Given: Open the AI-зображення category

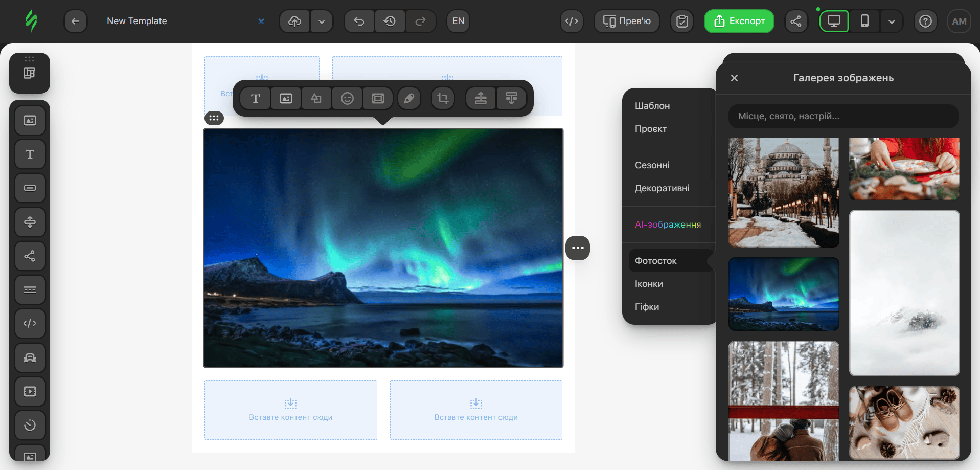Looking at the screenshot, I should coord(668,225).
